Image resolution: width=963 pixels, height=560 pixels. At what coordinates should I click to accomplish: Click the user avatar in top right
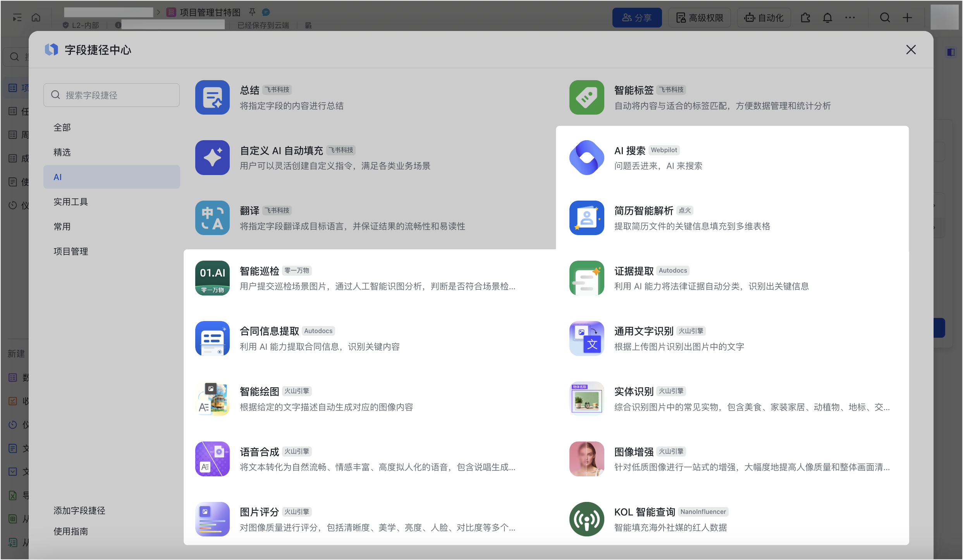944,17
